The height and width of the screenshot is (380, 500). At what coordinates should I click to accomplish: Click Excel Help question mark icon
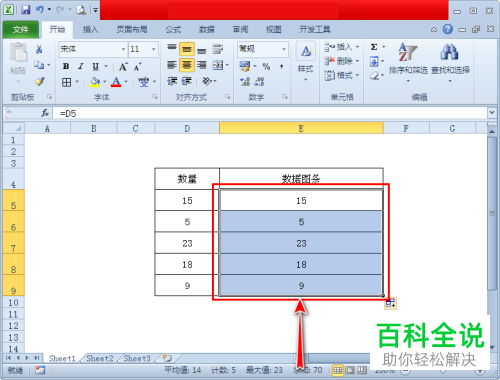click(448, 29)
